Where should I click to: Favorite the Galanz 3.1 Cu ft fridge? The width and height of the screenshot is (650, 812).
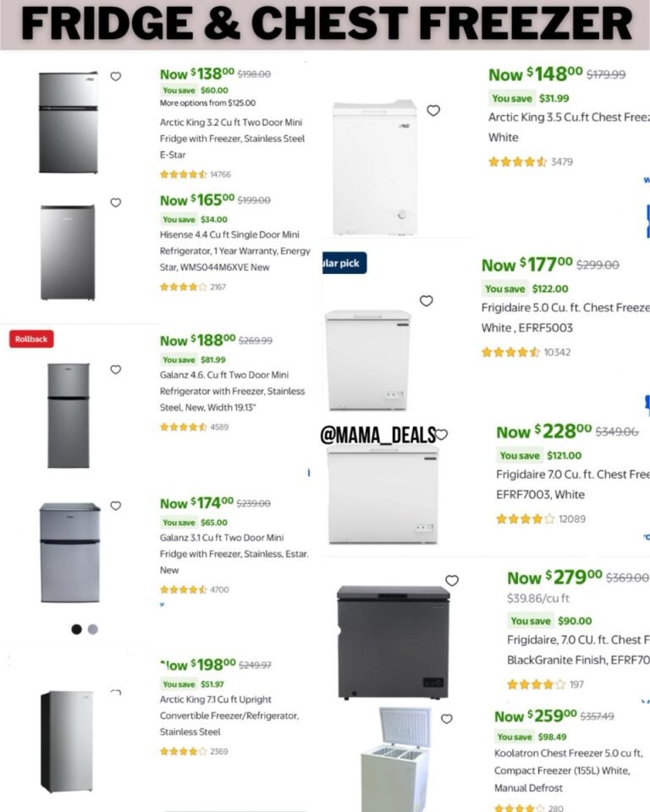point(116,506)
